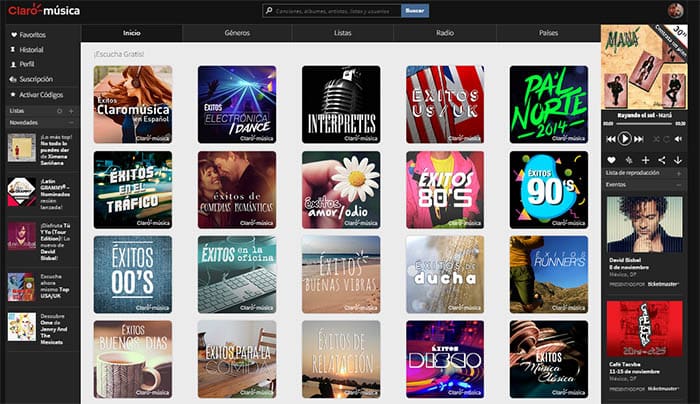Image resolution: width=700 pixels, height=404 pixels.
Task: Open Éxitos Música Clásica playlist
Action: (x=549, y=359)
